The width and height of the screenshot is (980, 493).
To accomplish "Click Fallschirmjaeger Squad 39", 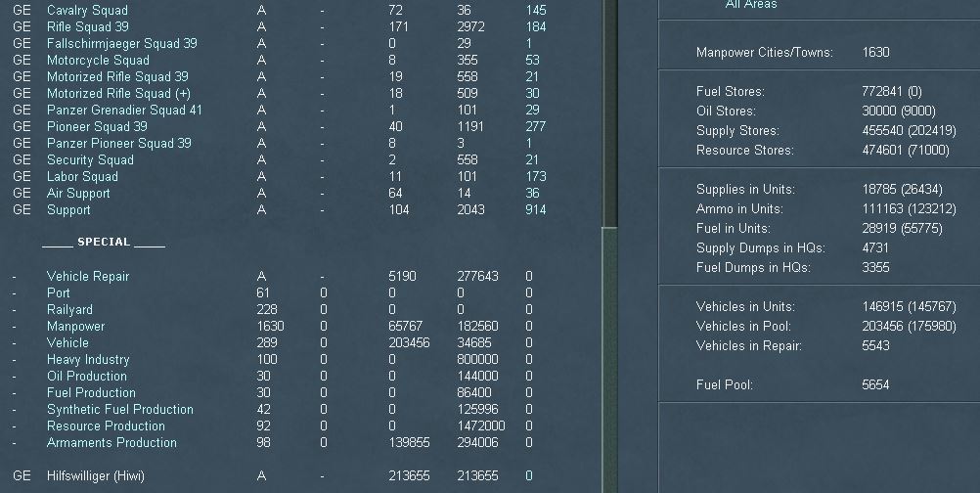I will tap(121, 43).
